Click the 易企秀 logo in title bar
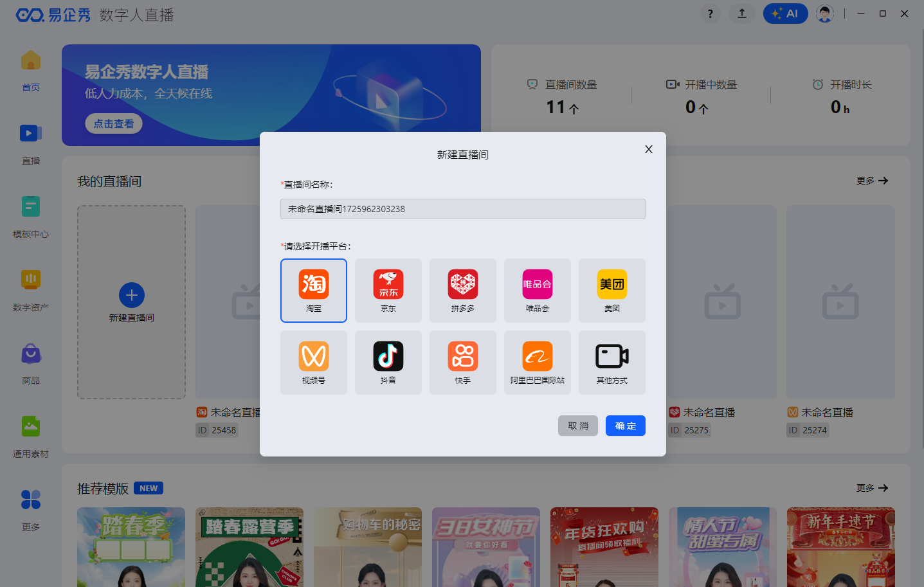Image resolution: width=924 pixels, height=587 pixels. pyautogui.click(x=53, y=15)
